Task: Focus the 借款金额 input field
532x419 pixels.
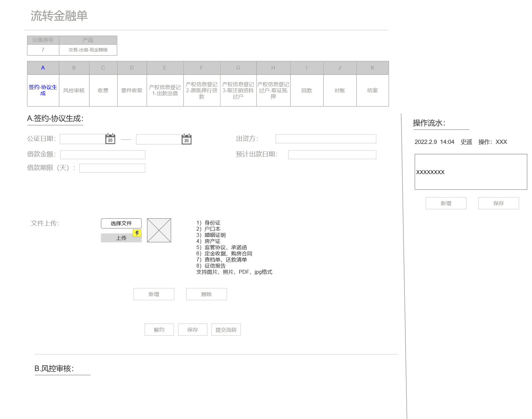Action: pos(103,155)
